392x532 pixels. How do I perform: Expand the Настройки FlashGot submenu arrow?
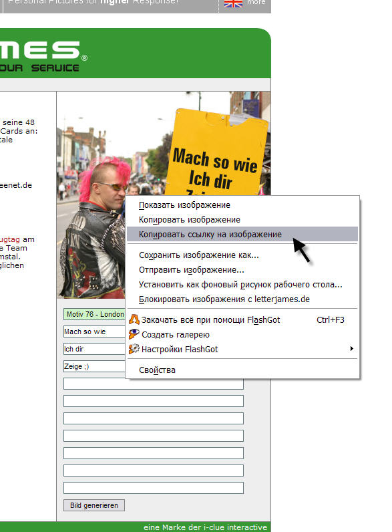[x=352, y=348]
